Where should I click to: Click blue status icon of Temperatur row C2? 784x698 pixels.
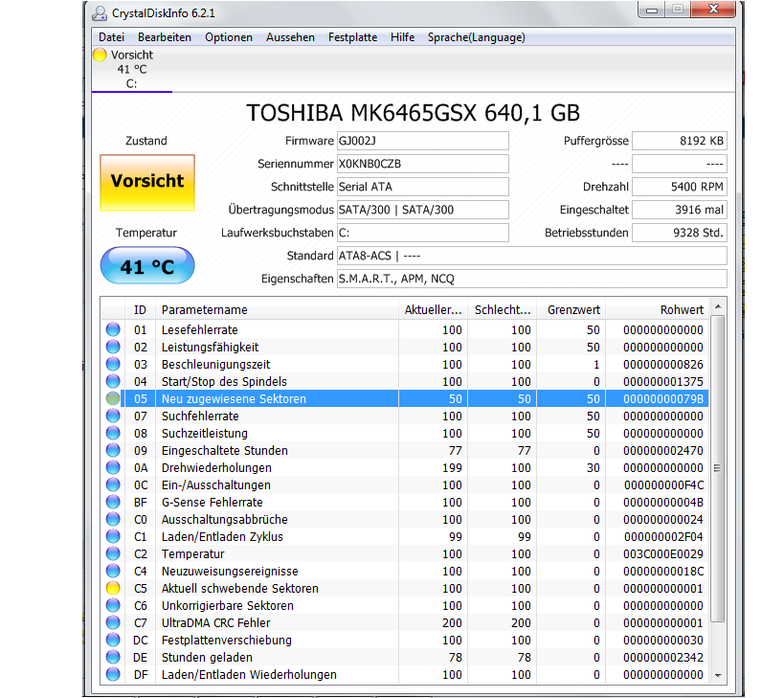(114, 554)
